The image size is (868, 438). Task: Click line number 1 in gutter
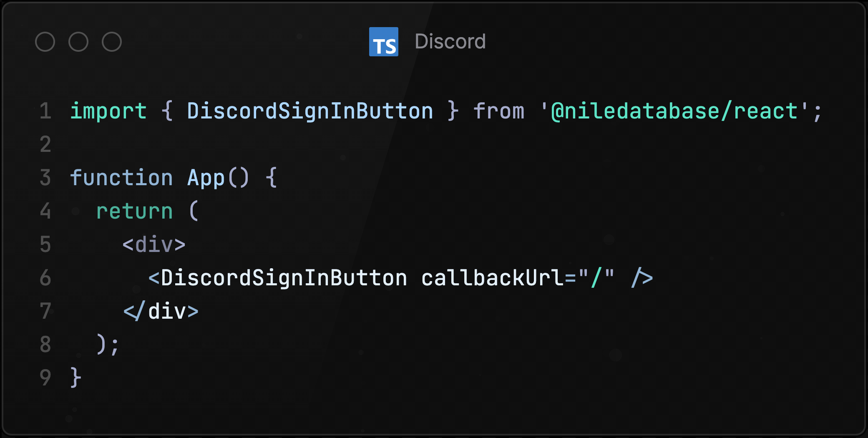pyautogui.click(x=45, y=111)
